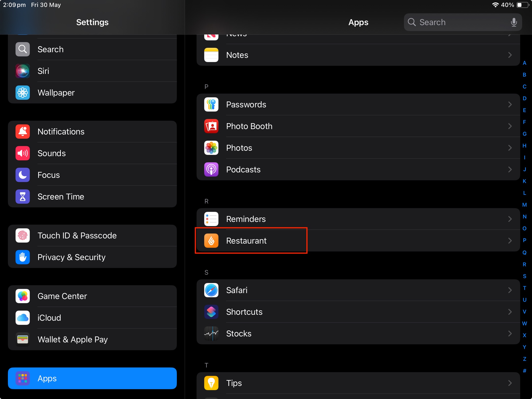This screenshot has width=532, height=399.
Task: Tap the Passwords keys icon
Action: pos(211,104)
